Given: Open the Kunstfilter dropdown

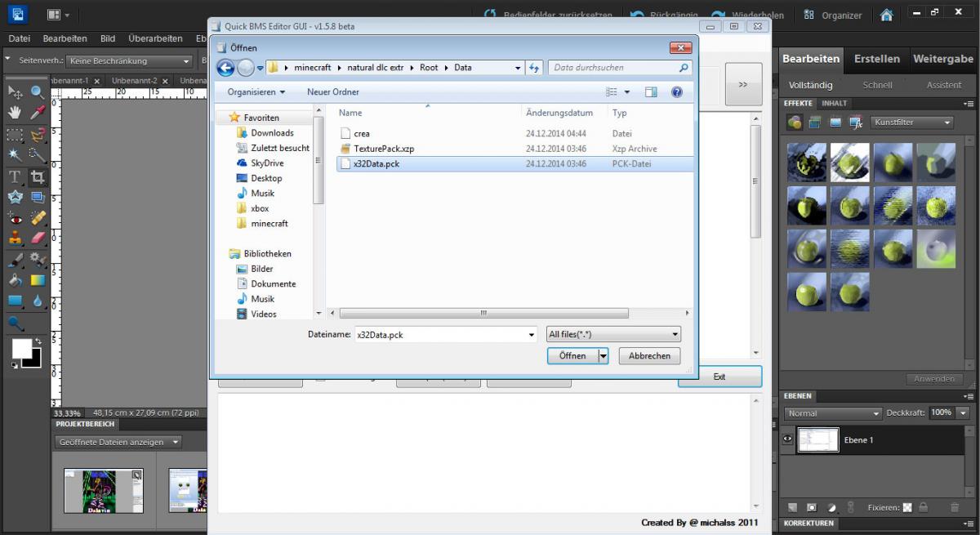Looking at the screenshot, I should (x=911, y=123).
